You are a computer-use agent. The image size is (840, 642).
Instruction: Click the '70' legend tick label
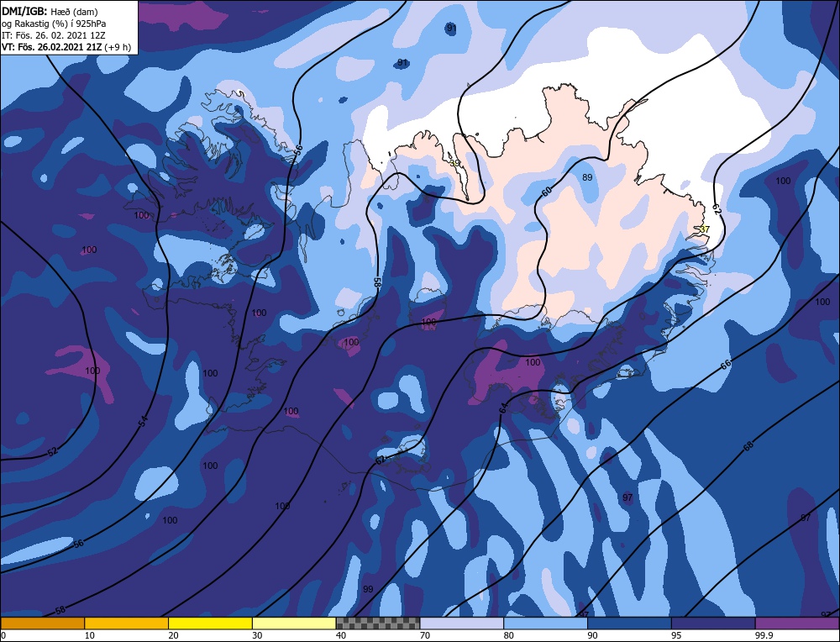click(425, 635)
